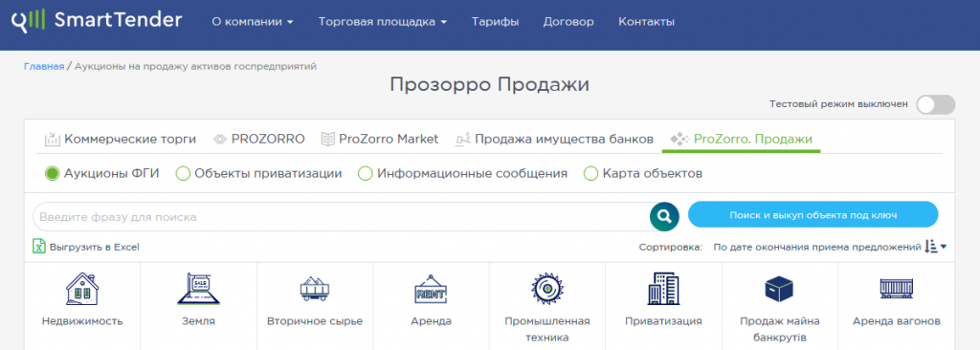The height and width of the screenshot is (350, 980).
Task: Open the Тарифы menu item
Action: tap(495, 22)
